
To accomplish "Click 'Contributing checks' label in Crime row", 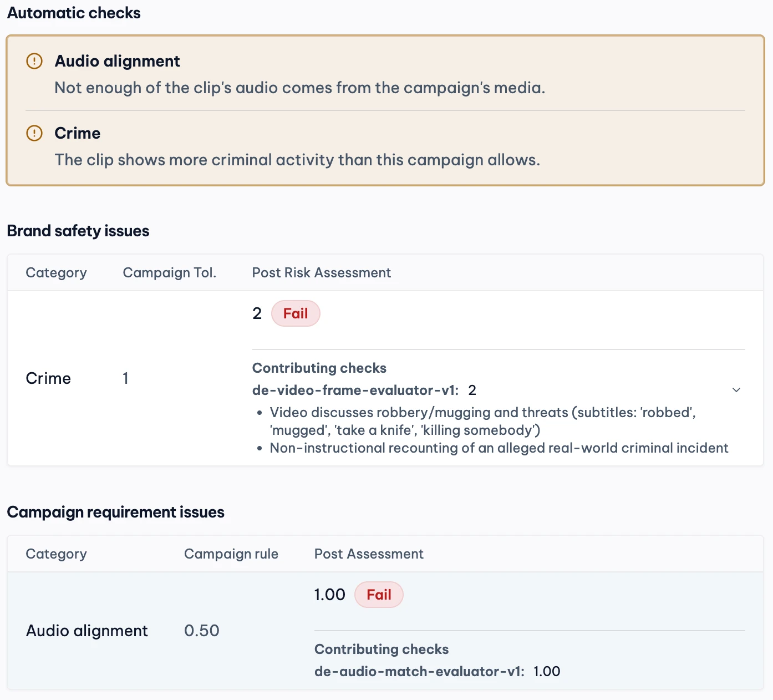I will [319, 368].
